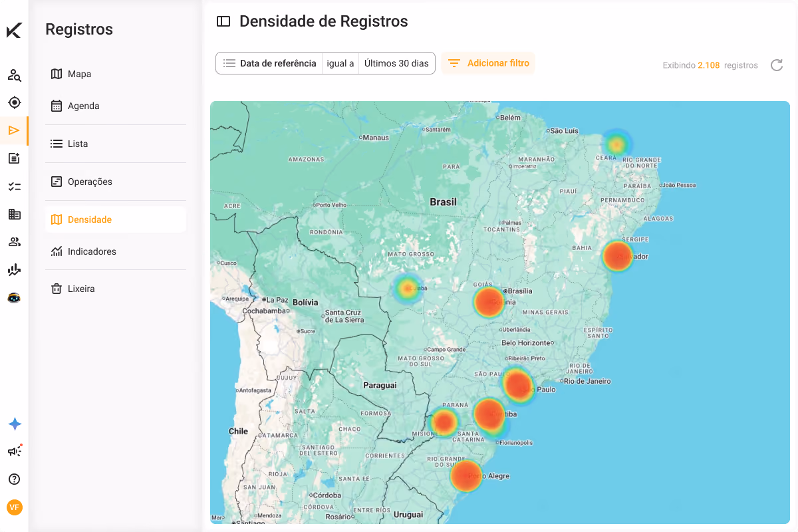Open the checklist tasks icon
This screenshot has width=798, height=532.
coord(14,186)
